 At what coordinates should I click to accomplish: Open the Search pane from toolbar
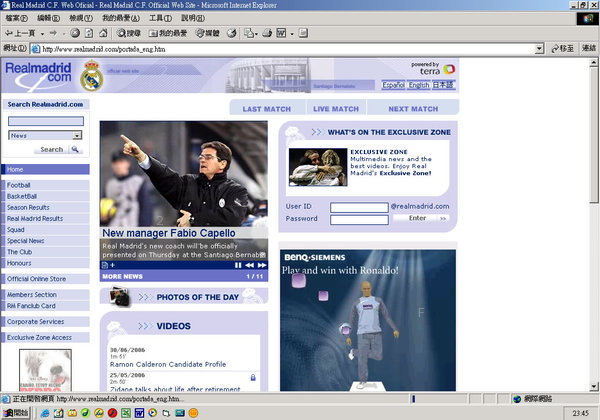point(129,33)
